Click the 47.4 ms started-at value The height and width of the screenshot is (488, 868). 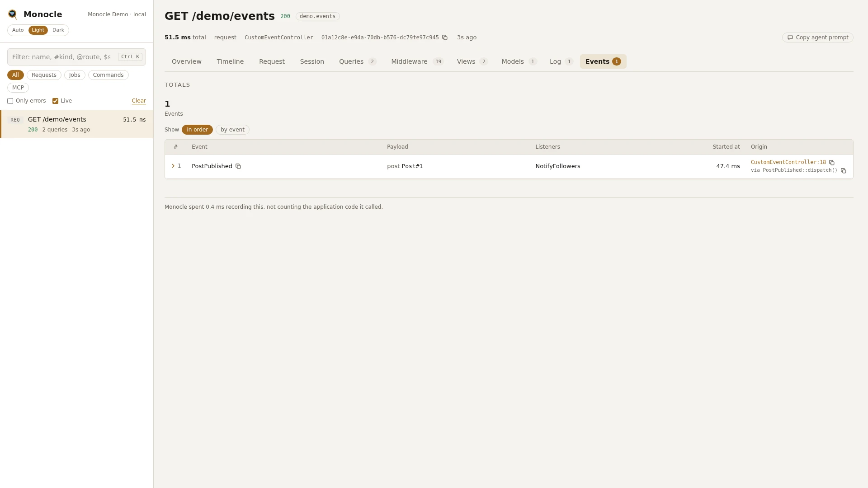point(728,166)
